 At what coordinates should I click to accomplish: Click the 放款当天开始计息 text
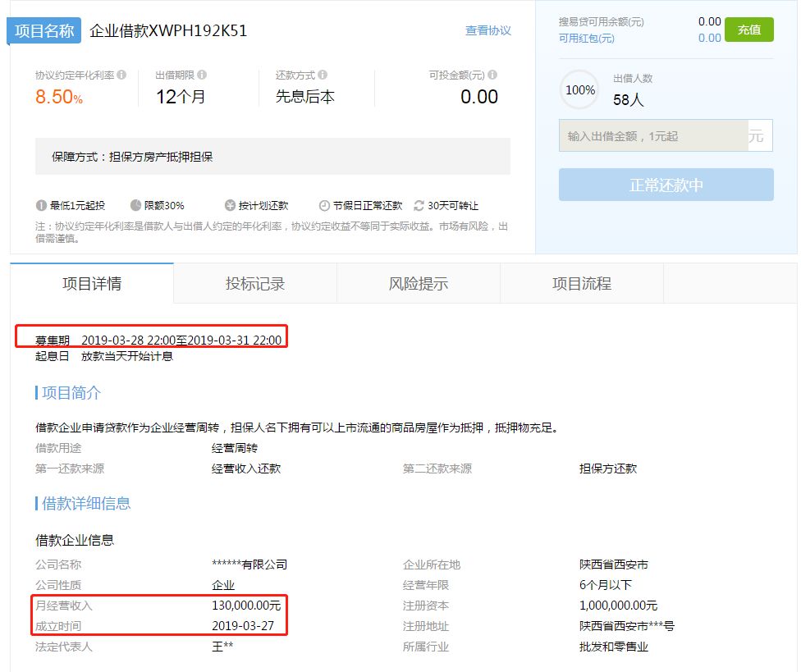127,356
